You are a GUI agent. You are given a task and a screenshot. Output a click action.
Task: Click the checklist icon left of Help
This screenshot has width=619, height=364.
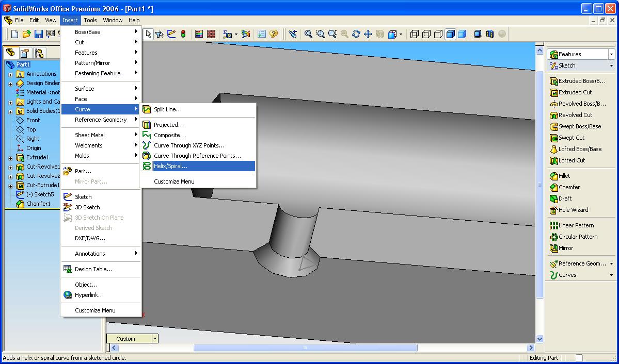[x=261, y=35]
